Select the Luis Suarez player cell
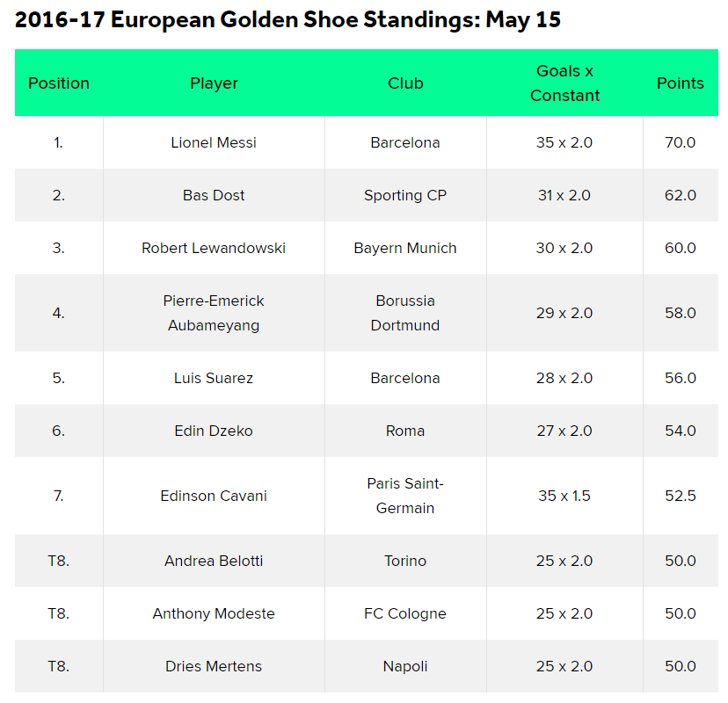728x703 pixels. pyautogui.click(x=214, y=378)
